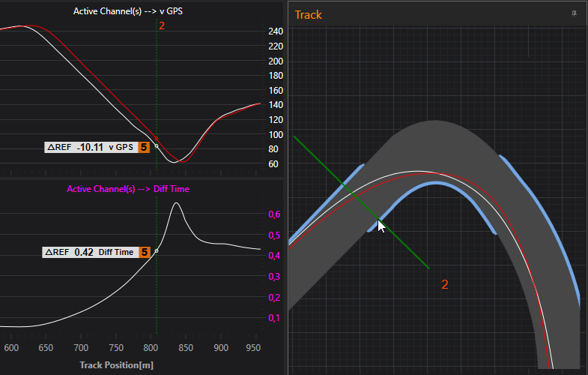Click orange 5 badge on Diff Time label
This screenshot has height=375, width=588.
[x=144, y=253]
